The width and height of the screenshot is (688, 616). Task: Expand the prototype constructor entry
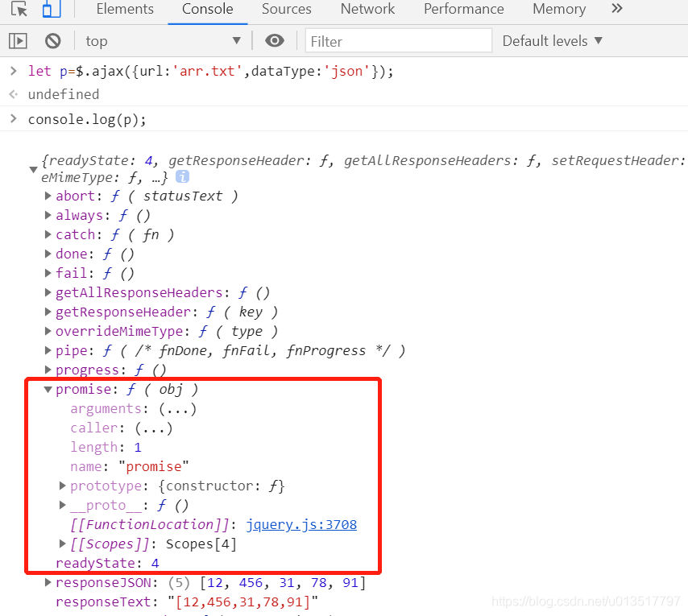coord(61,486)
